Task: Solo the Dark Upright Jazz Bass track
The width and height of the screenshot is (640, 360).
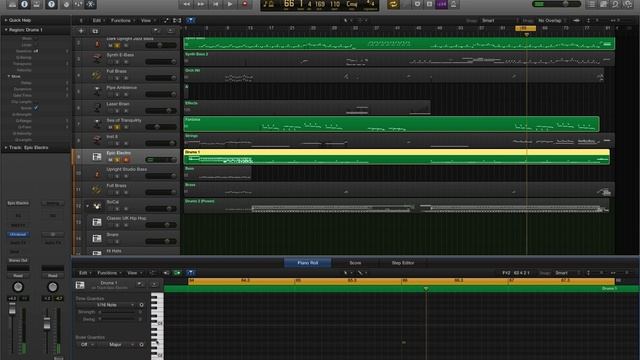Action: (117, 45)
